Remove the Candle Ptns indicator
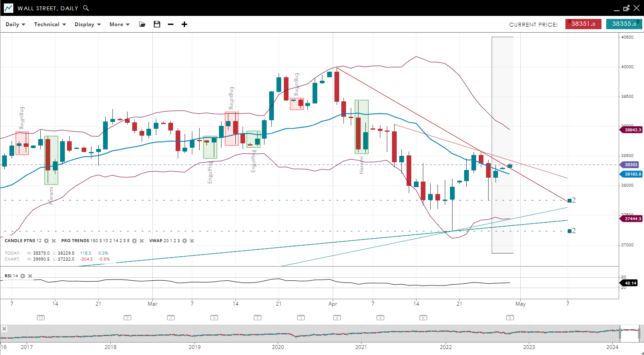Image resolution: width=644 pixels, height=355 pixels. [x=54, y=241]
